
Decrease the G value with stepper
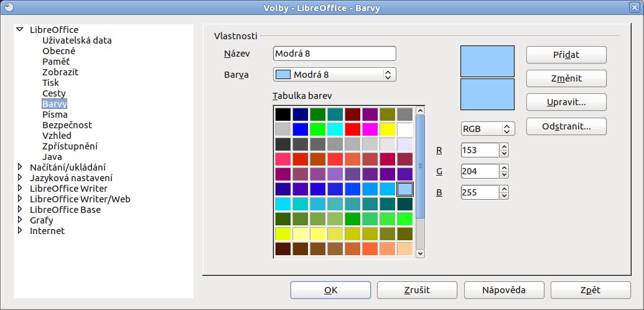pyautogui.click(x=504, y=175)
